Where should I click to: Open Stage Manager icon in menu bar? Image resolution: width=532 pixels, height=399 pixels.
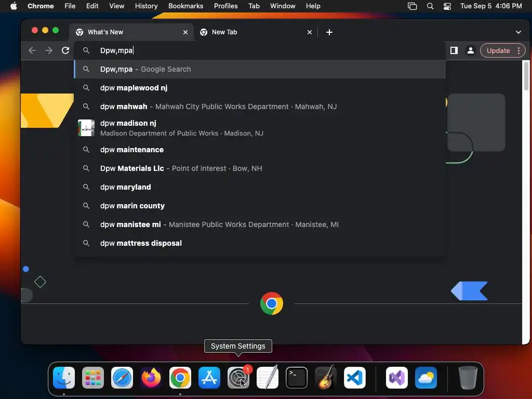click(x=412, y=6)
